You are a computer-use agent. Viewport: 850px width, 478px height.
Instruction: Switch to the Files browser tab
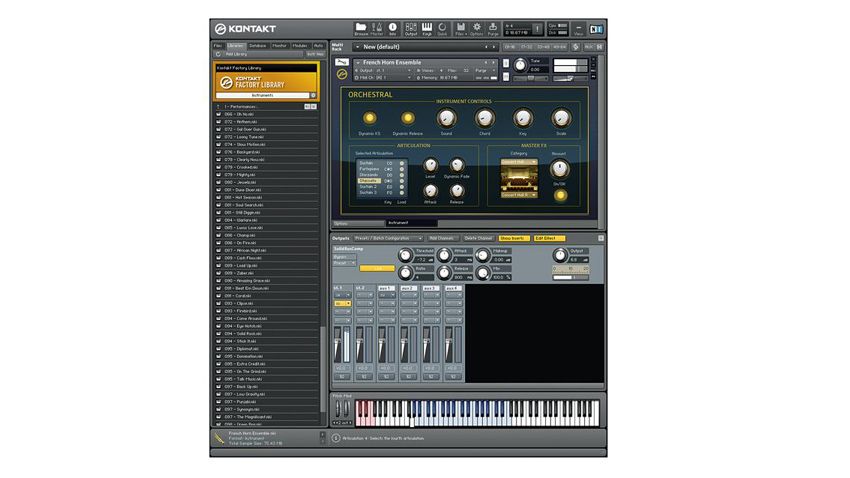tap(218, 46)
